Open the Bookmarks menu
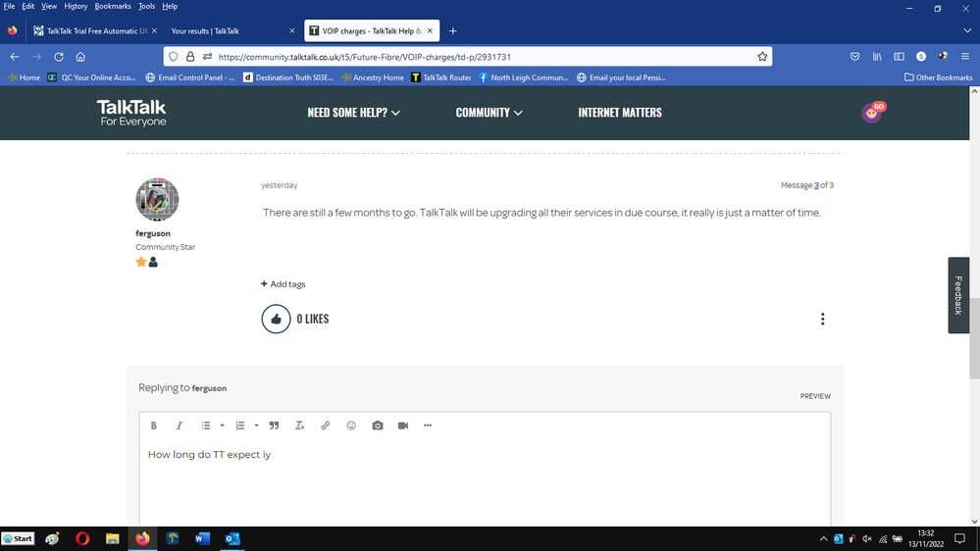This screenshot has height=551, width=980. [x=113, y=6]
